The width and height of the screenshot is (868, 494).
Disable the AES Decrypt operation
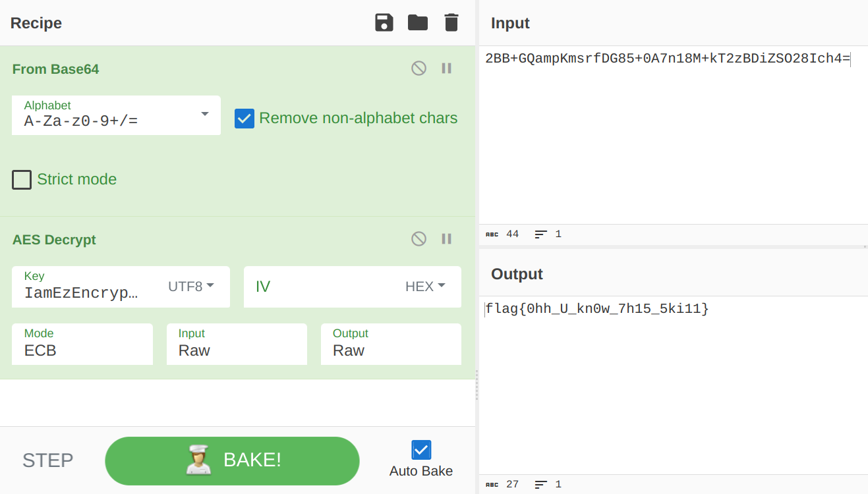419,239
